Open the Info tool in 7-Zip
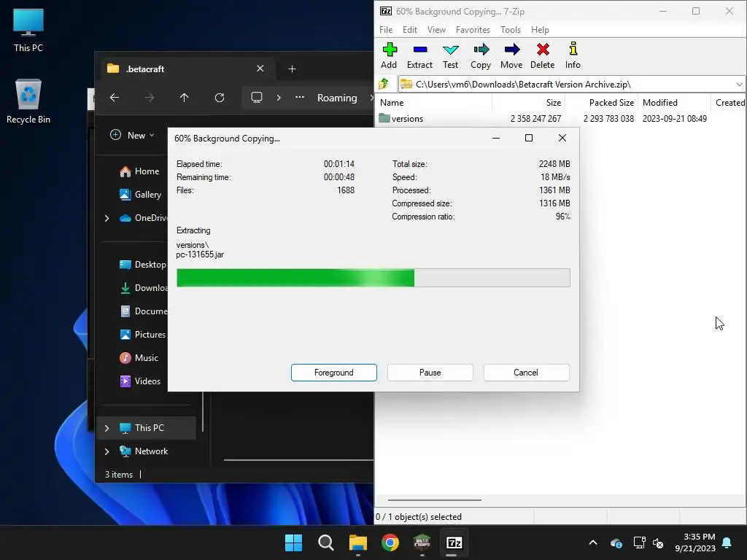This screenshot has height=560, width=747. [x=573, y=55]
